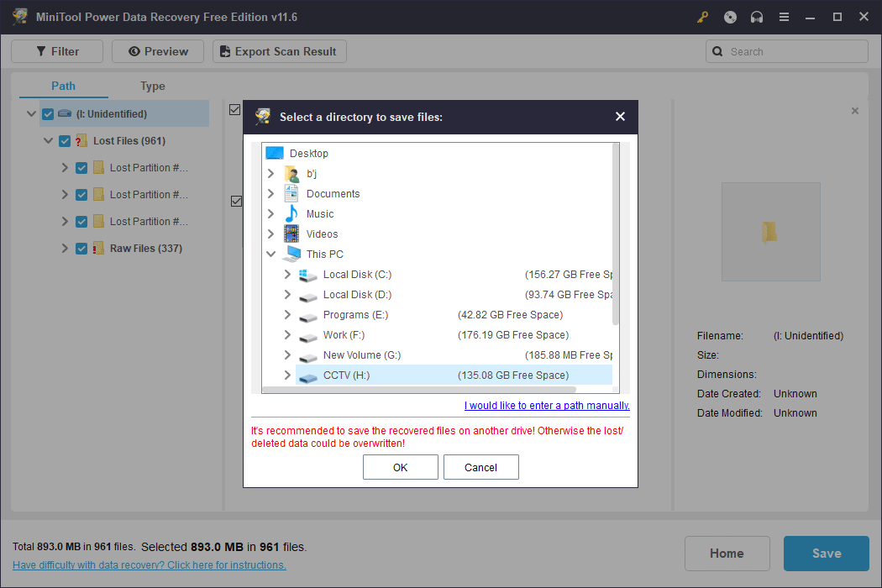Toggle the third Lost Partition checkbox
This screenshot has width=882, height=588.
81,221
